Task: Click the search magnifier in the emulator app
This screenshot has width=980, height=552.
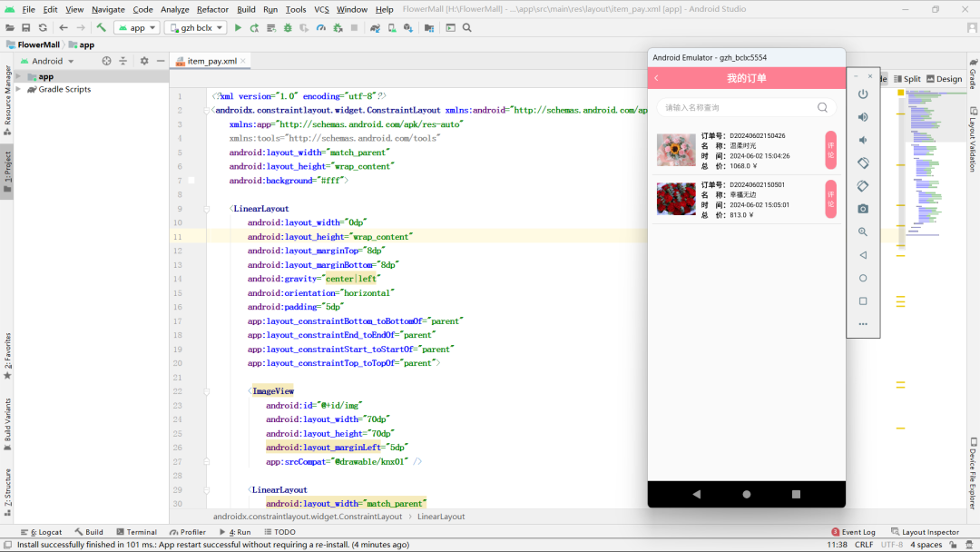Action: coord(822,107)
